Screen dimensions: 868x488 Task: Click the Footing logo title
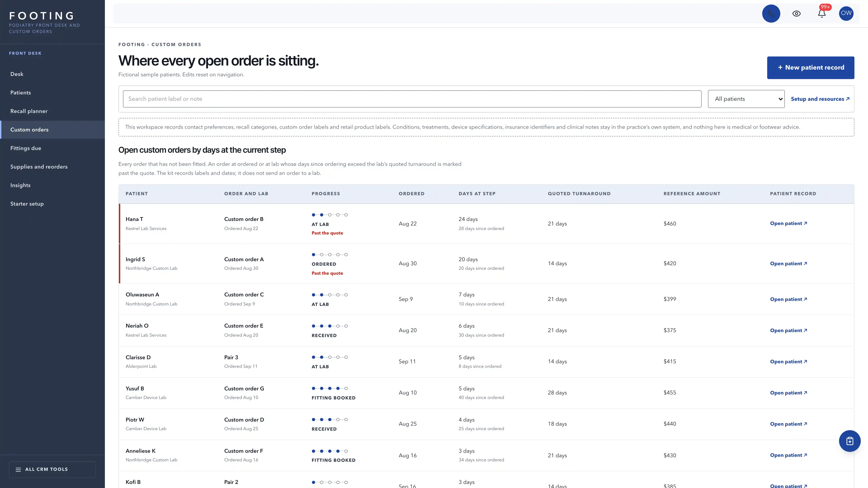42,16
